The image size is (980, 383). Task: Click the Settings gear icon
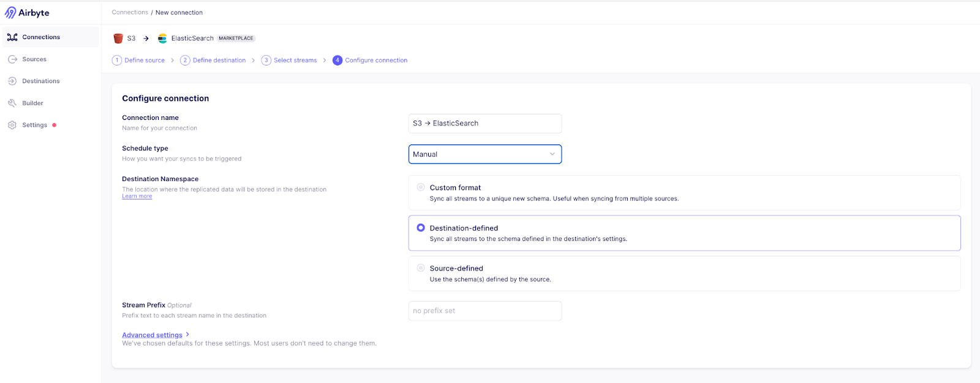(12, 125)
